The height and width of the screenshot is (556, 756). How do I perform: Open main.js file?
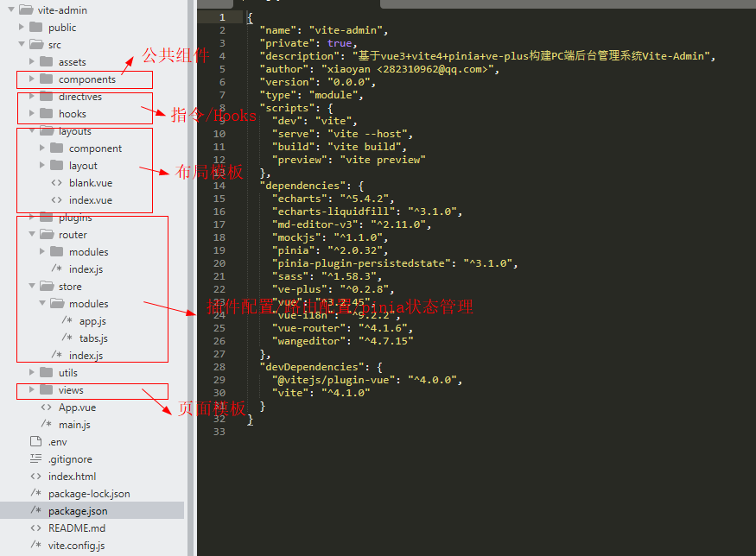[x=74, y=425]
